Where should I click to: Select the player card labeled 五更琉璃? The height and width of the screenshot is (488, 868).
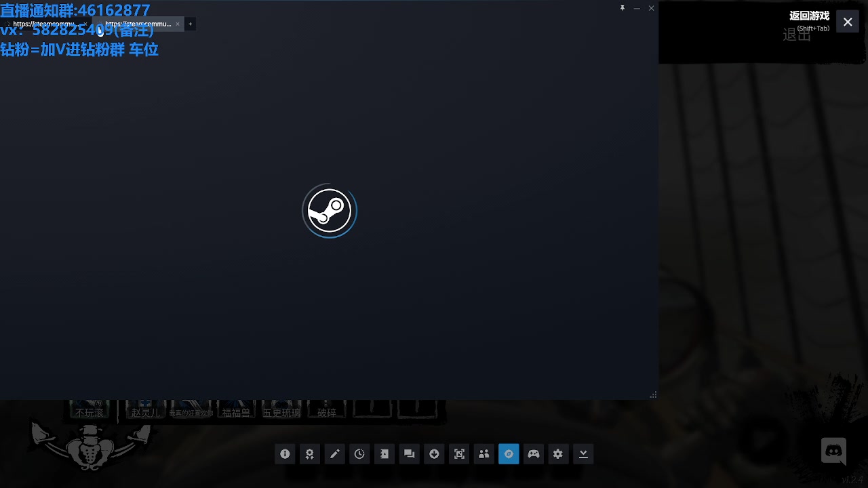pyautogui.click(x=281, y=409)
